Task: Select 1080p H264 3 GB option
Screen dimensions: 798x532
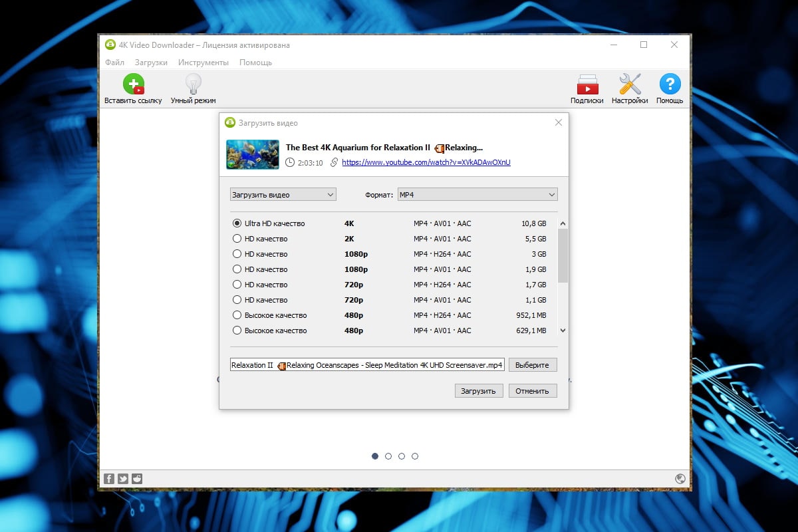Action: (x=237, y=254)
